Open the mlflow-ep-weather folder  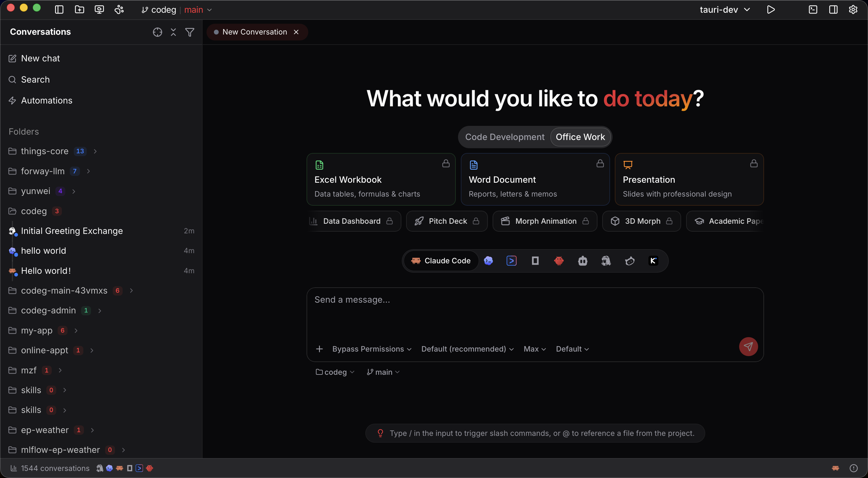[x=60, y=450]
